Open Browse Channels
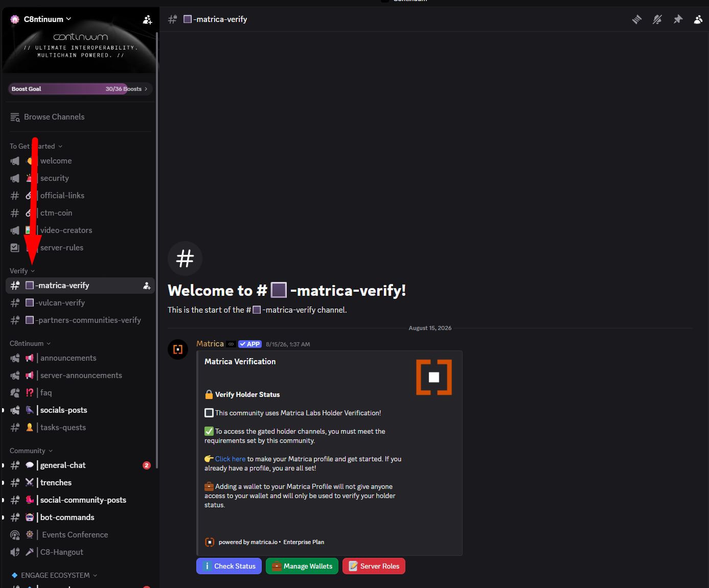Viewport: 709px width, 588px height. [80, 117]
